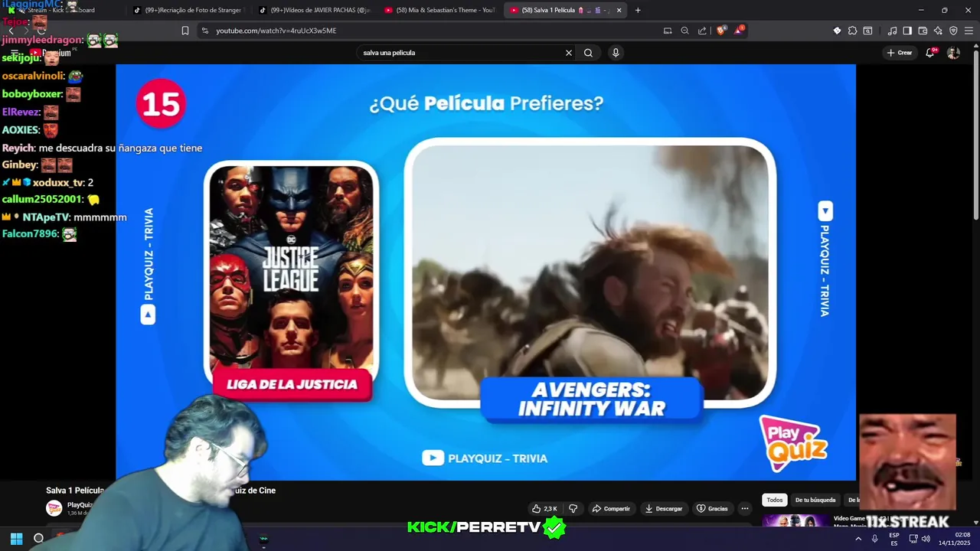This screenshot has width=980, height=551.
Task: Switch to the Recriação de Foto de Stranger tab
Action: point(188,10)
